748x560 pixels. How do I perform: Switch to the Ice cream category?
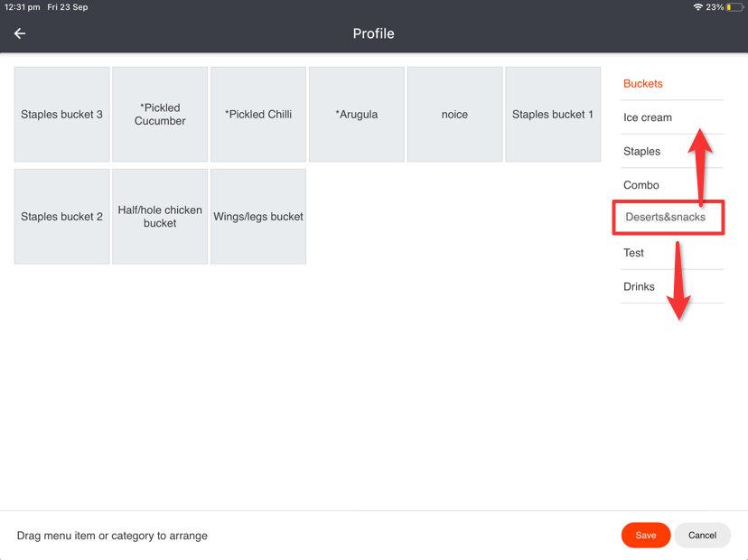coord(648,117)
